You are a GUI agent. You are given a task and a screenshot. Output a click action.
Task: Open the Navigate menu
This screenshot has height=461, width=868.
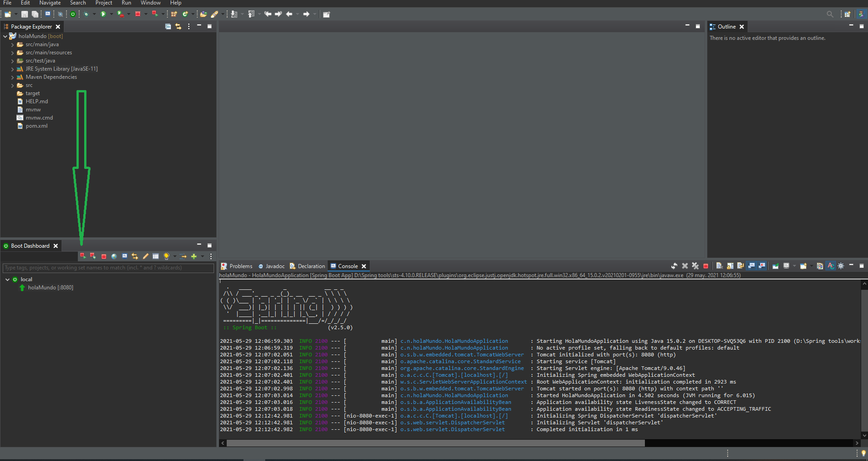[50, 3]
